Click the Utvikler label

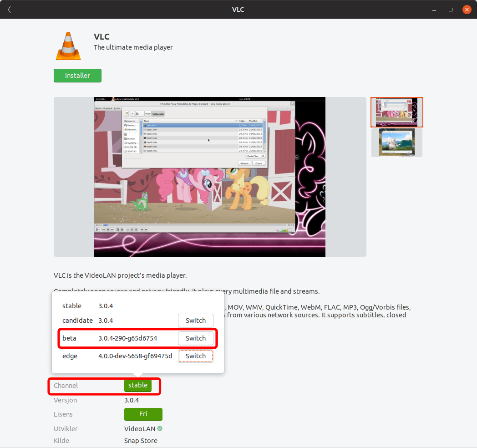(66, 428)
